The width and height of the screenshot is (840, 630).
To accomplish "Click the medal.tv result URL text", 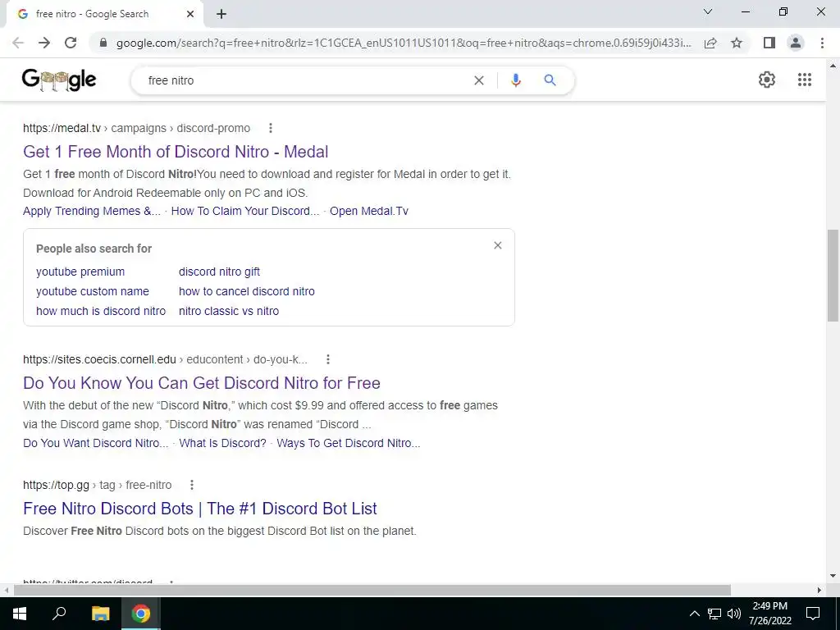I will tap(137, 128).
